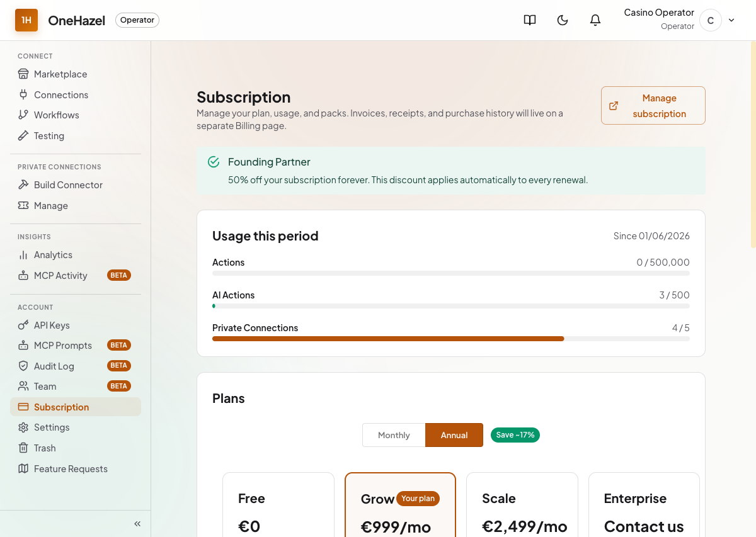Click the API Keys key icon
This screenshot has height=537, width=756.
click(23, 325)
